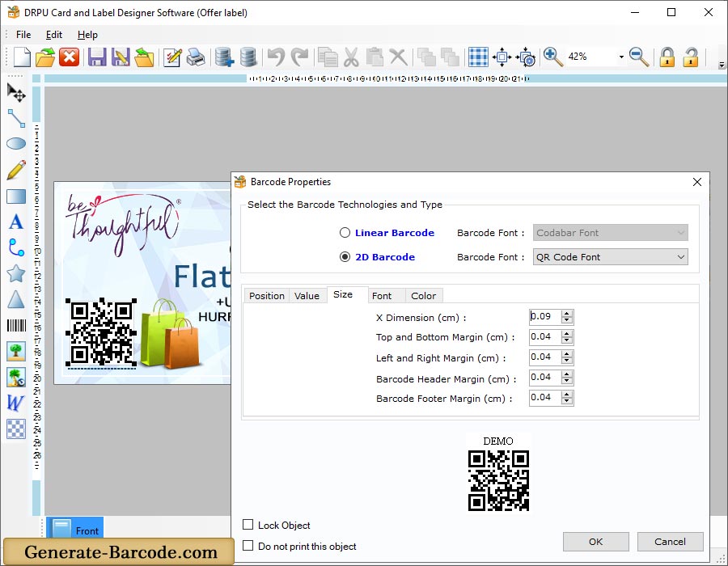Screen dimensions: 728x566
Task: Open the zoom percentage 42% dropdown
Action: click(621, 57)
